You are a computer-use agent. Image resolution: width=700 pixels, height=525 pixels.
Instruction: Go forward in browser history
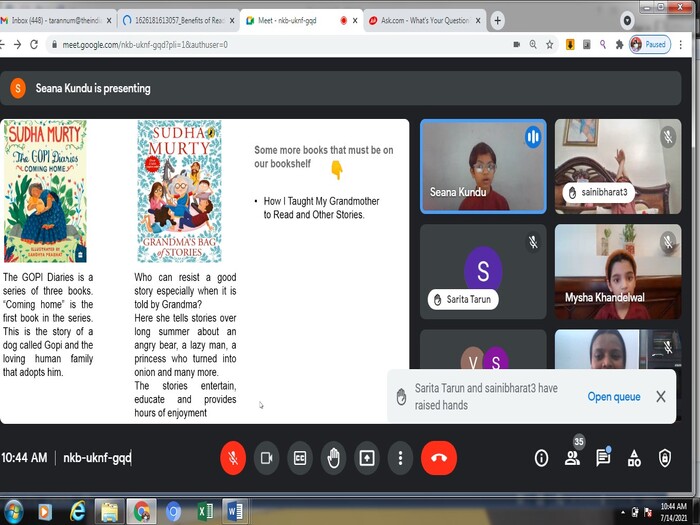[x=17, y=45]
